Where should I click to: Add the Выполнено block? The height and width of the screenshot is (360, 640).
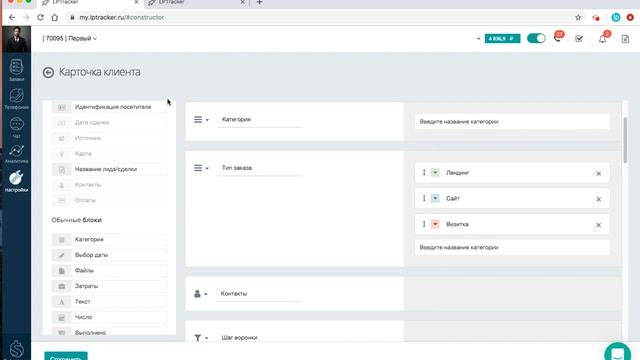click(109, 331)
